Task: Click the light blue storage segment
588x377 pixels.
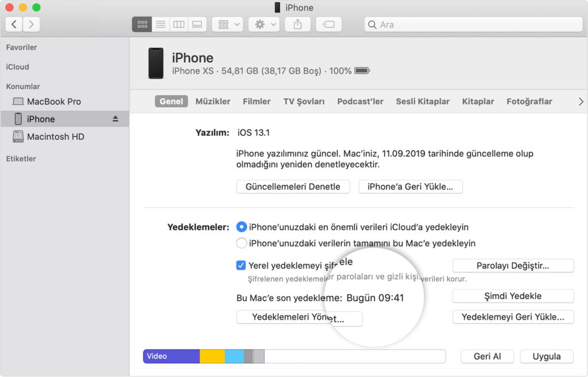Action: [x=234, y=356]
